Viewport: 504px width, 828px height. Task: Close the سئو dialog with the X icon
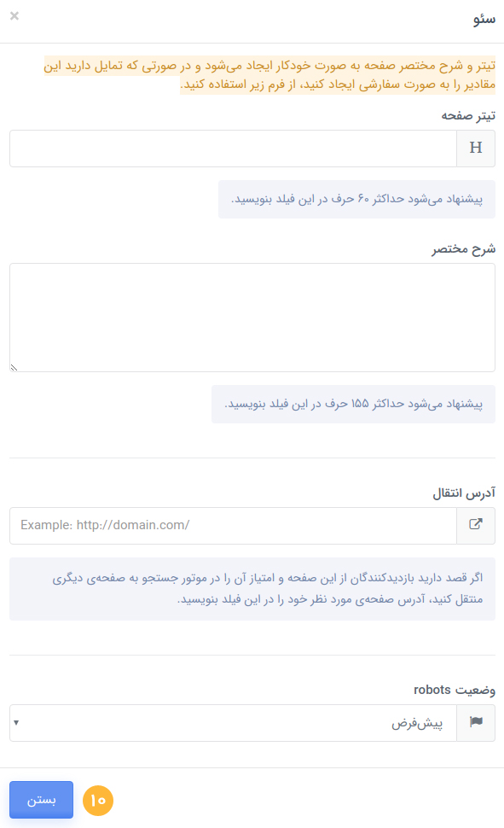(x=14, y=16)
